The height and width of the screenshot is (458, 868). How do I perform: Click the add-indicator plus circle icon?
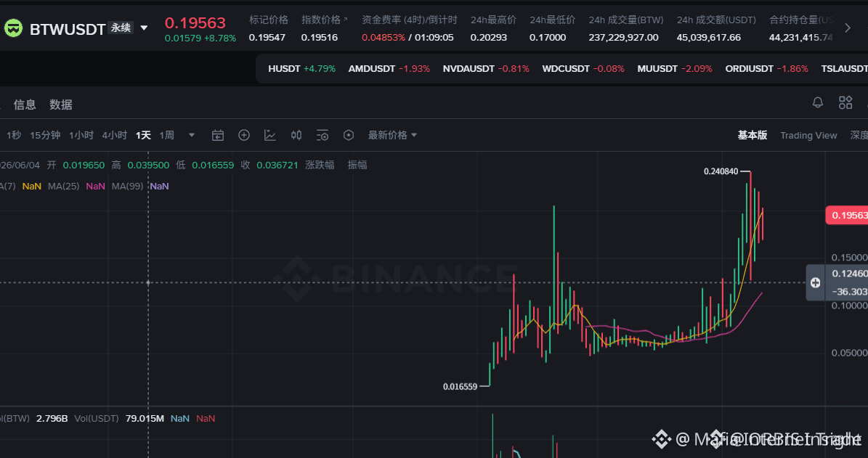pos(244,135)
